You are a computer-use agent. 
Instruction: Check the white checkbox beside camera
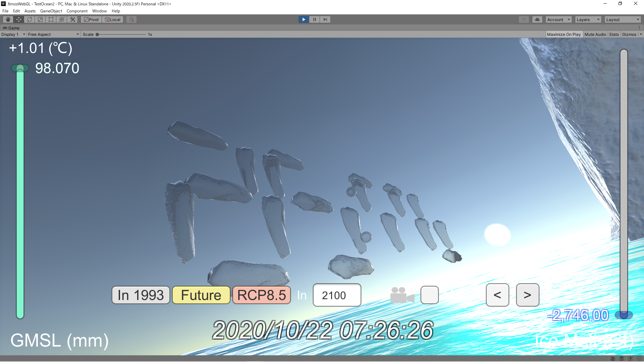coord(429,295)
